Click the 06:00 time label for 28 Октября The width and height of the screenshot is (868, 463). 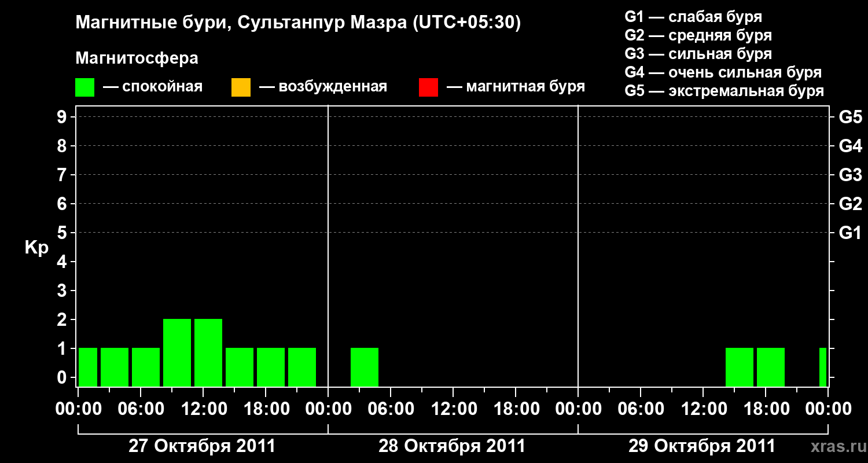coord(391,409)
